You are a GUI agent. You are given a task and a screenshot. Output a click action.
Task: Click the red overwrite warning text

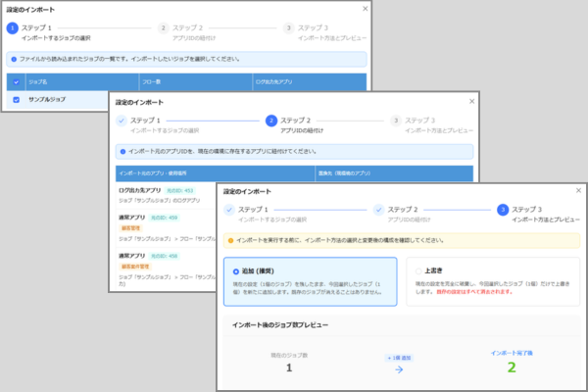[x=474, y=292]
